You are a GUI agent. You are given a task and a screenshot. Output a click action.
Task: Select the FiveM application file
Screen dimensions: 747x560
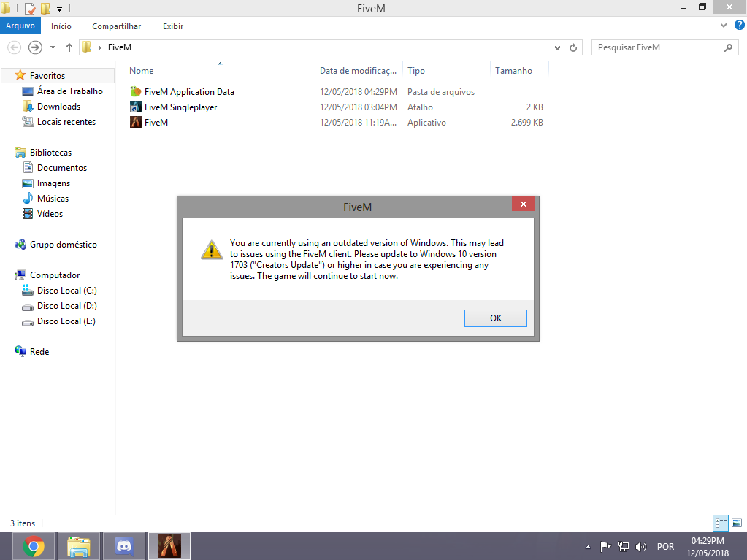pyautogui.click(x=156, y=123)
